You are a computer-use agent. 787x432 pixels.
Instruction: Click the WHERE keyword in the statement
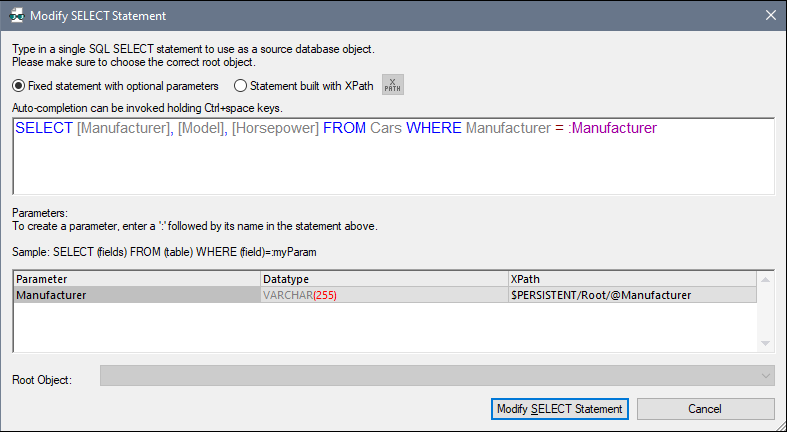pos(433,129)
